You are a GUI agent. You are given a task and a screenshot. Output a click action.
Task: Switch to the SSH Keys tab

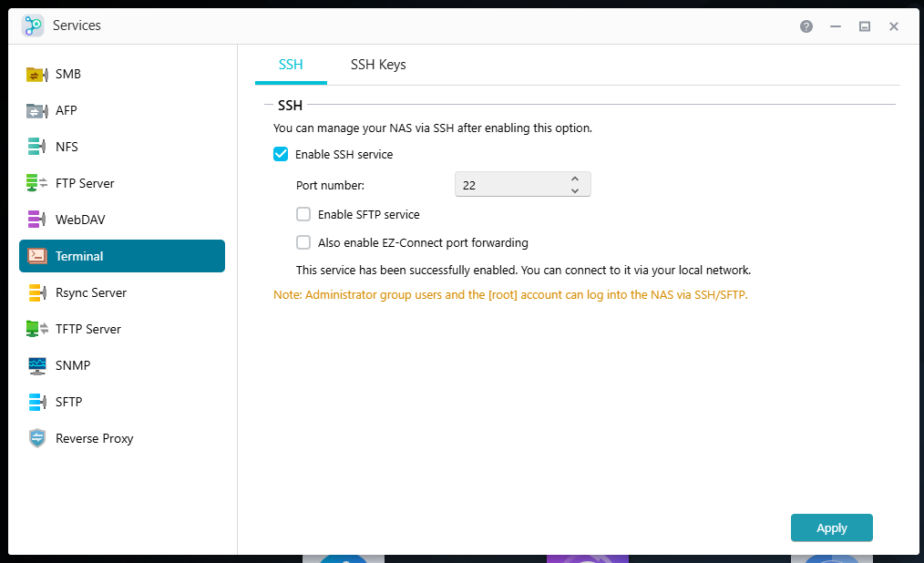[378, 65]
